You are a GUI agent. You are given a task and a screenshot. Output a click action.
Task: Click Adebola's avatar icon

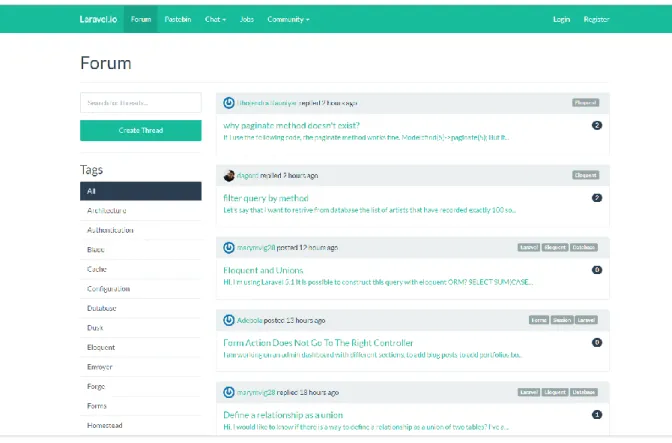pos(229,320)
